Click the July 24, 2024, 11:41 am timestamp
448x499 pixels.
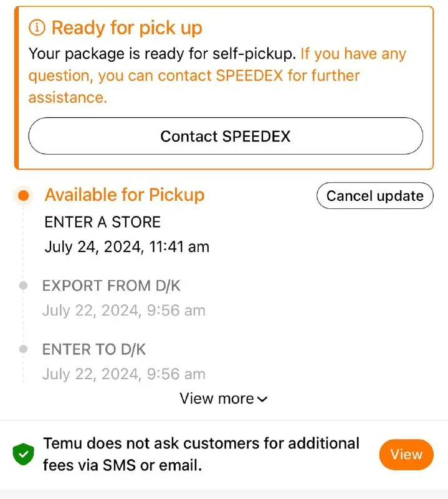pyautogui.click(x=127, y=247)
